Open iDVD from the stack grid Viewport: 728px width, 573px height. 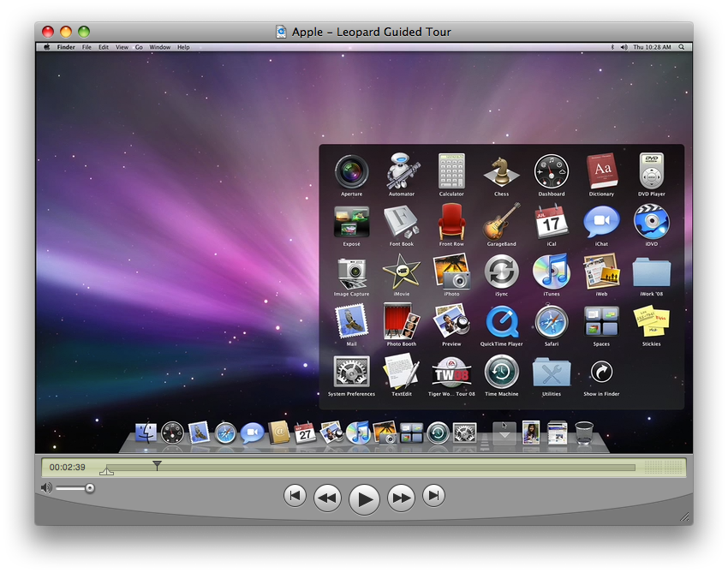tap(652, 222)
